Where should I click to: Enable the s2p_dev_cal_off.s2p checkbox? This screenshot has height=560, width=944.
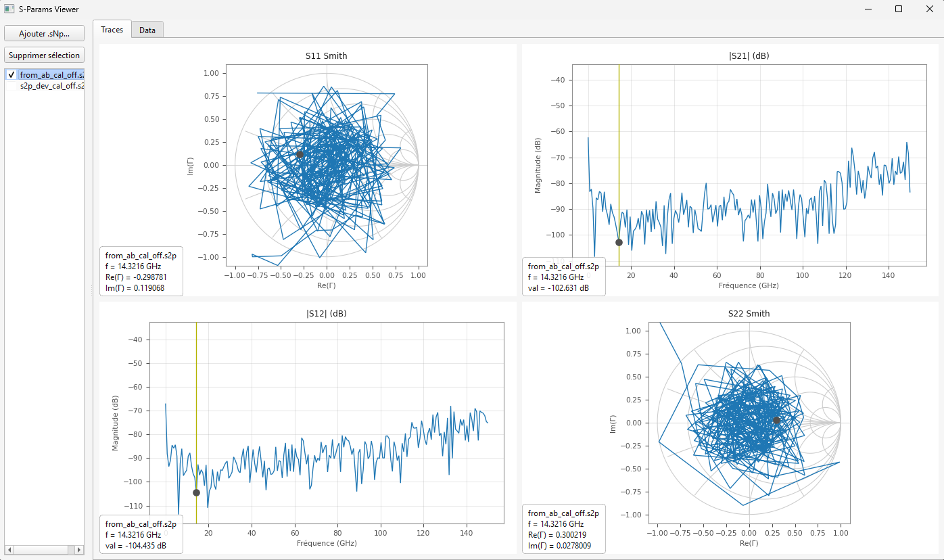(x=10, y=86)
